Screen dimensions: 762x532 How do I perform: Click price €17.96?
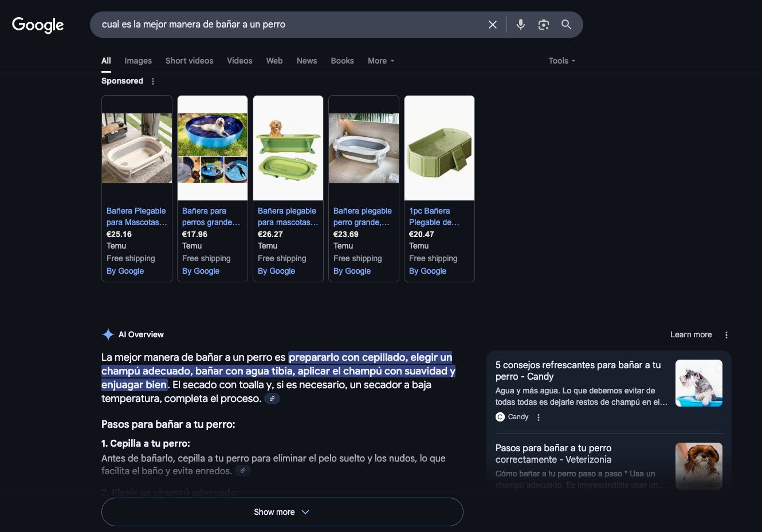coord(195,234)
